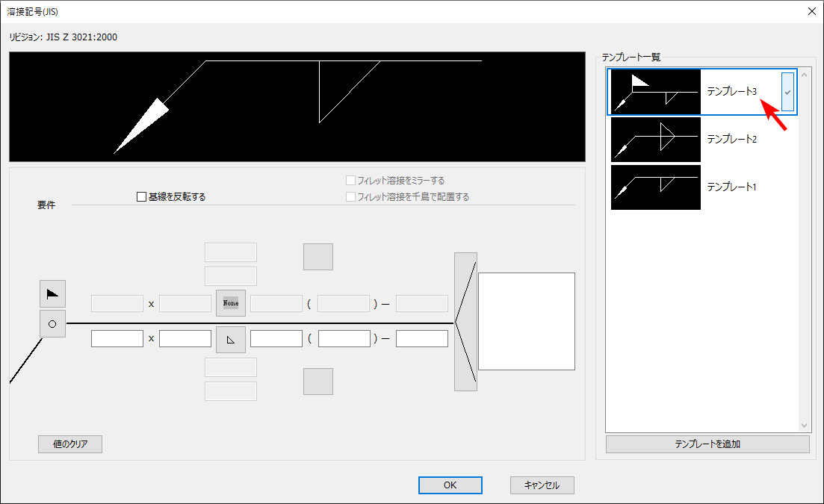Check フィレット溶接を千鳥で配置する option
The image size is (824, 504).
pyautogui.click(x=350, y=197)
